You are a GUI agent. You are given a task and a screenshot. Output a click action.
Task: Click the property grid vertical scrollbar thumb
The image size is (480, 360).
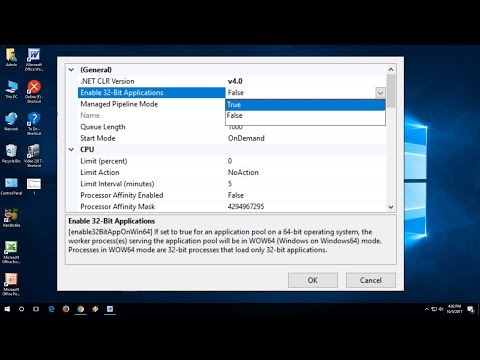(391, 91)
